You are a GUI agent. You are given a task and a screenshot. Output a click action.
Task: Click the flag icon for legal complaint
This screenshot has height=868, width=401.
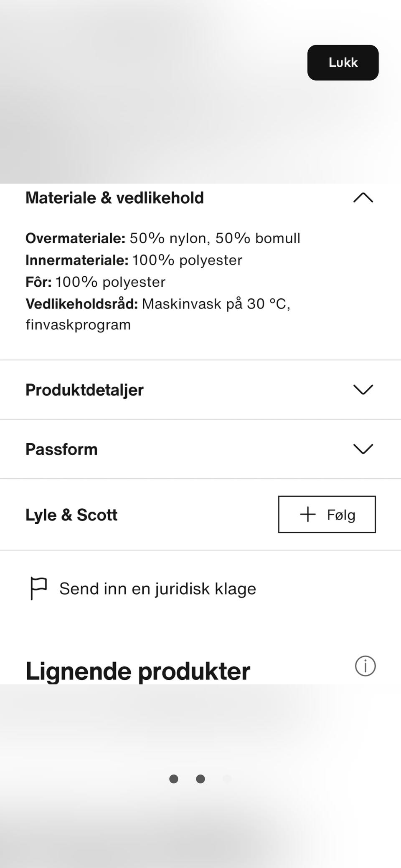pyautogui.click(x=38, y=589)
